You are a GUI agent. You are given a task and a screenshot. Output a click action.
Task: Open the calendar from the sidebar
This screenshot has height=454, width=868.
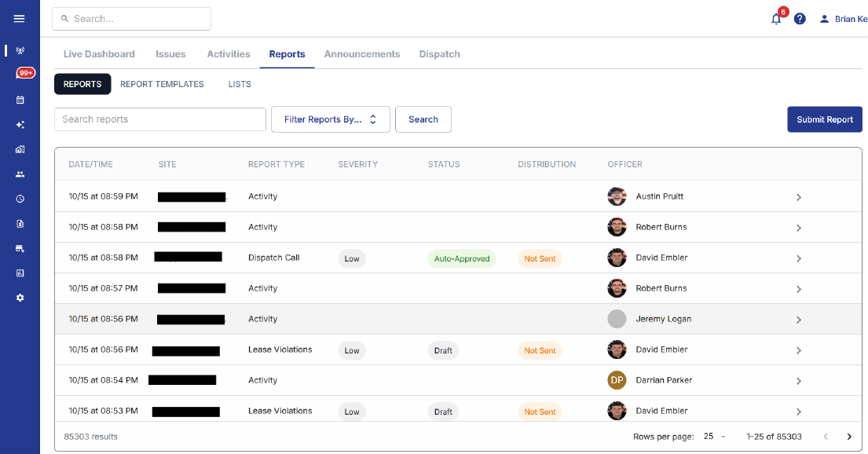pyautogui.click(x=20, y=101)
